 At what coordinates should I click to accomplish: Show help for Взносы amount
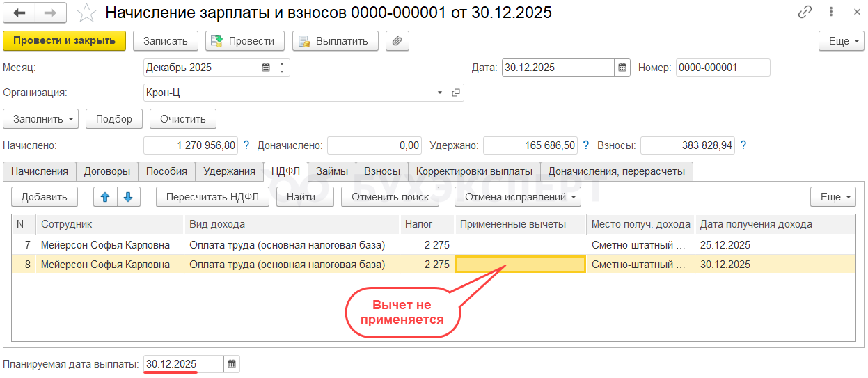[x=743, y=145]
